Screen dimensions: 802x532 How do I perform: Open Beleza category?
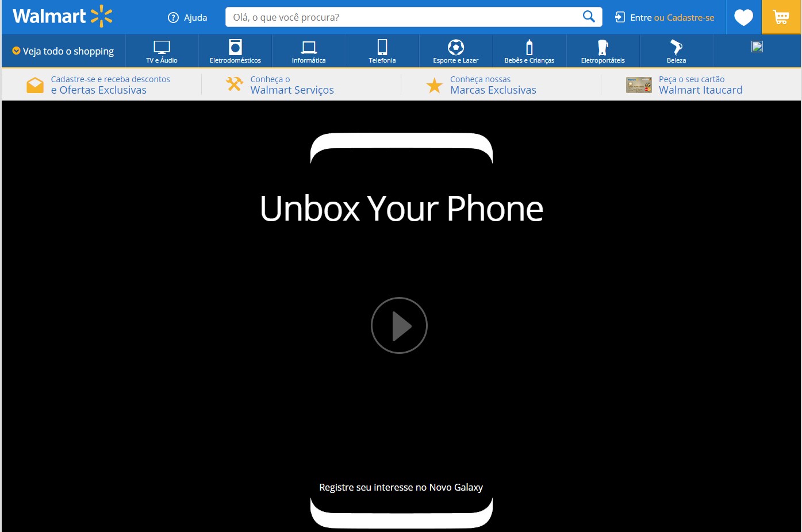tap(677, 51)
